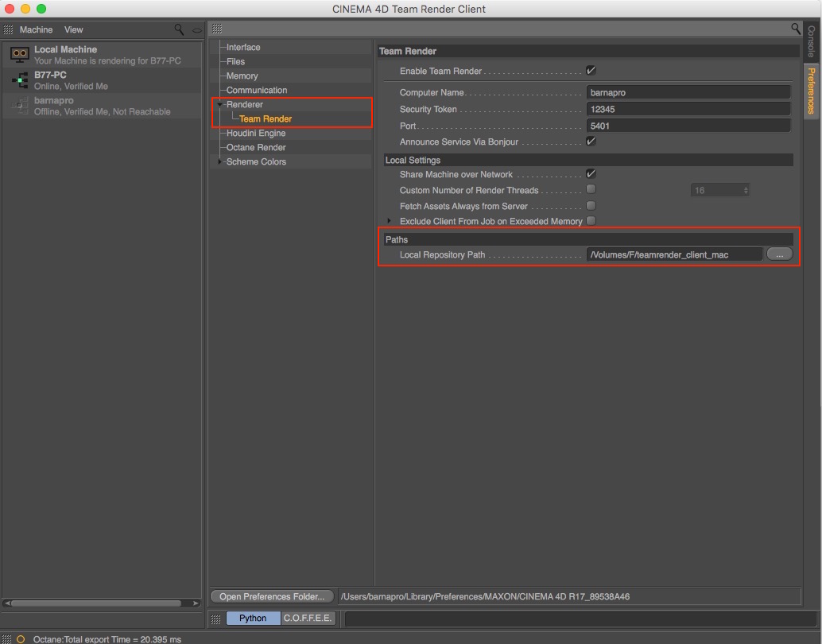Click the console bar grip icon

[215, 619]
